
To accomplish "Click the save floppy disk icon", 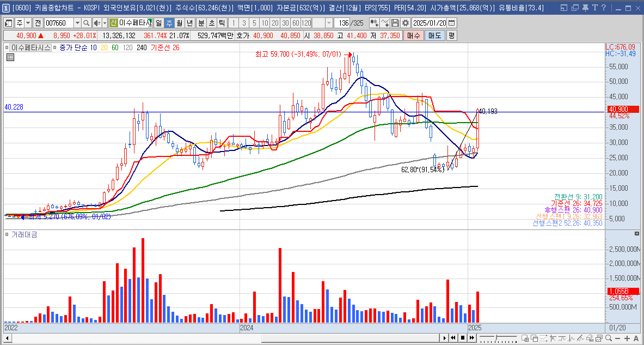I will [395, 23].
